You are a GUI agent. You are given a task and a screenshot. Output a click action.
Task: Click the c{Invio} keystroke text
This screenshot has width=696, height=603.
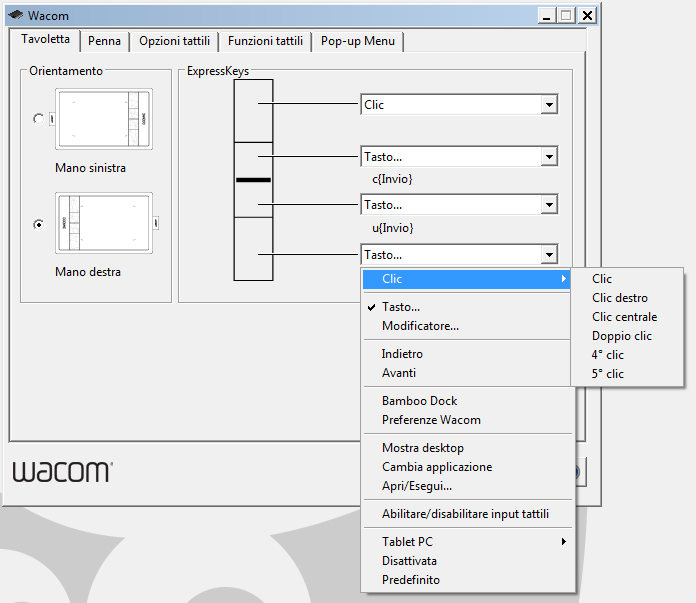392,179
